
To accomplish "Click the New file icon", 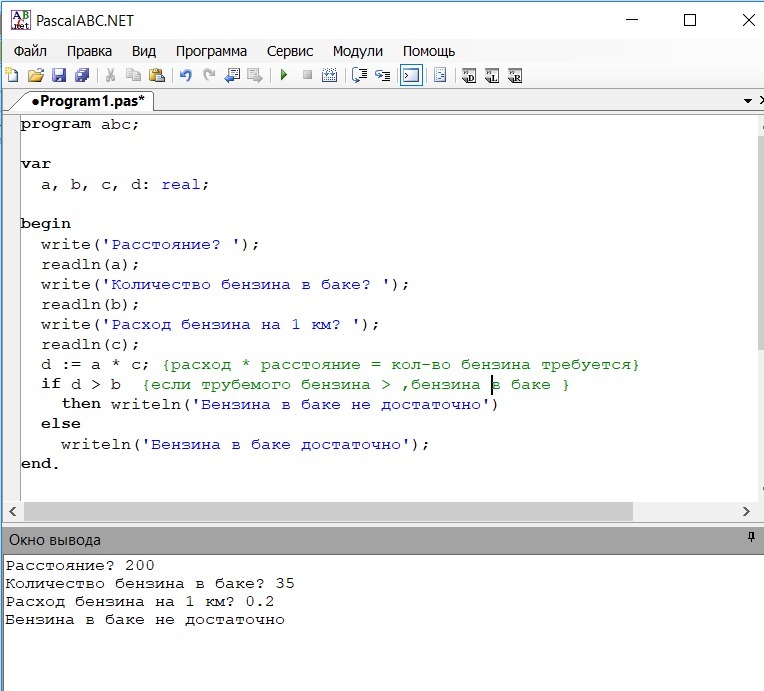I will click(12, 75).
